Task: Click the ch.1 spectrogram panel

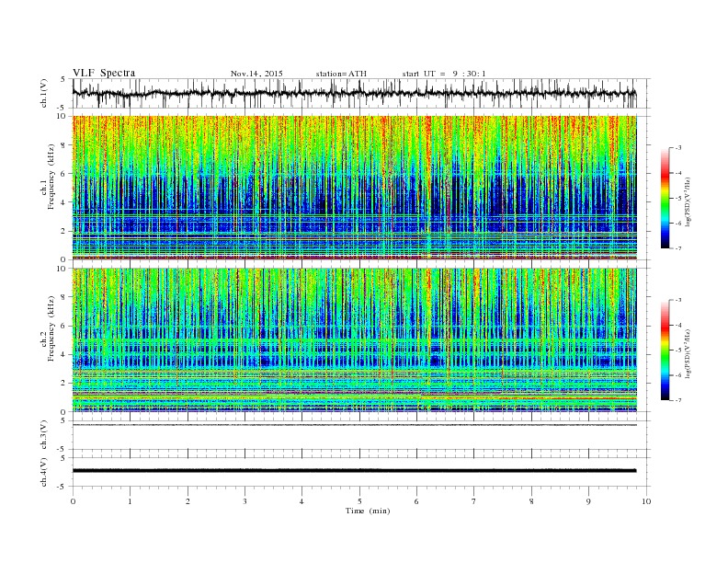Action: pyautogui.click(x=354, y=188)
